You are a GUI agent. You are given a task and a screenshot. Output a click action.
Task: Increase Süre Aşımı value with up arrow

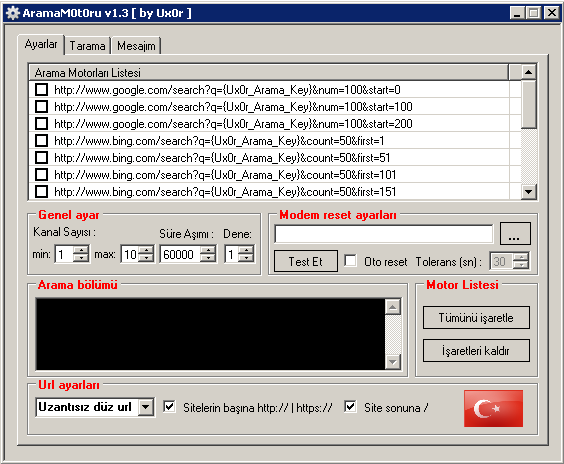click(208, 250)
